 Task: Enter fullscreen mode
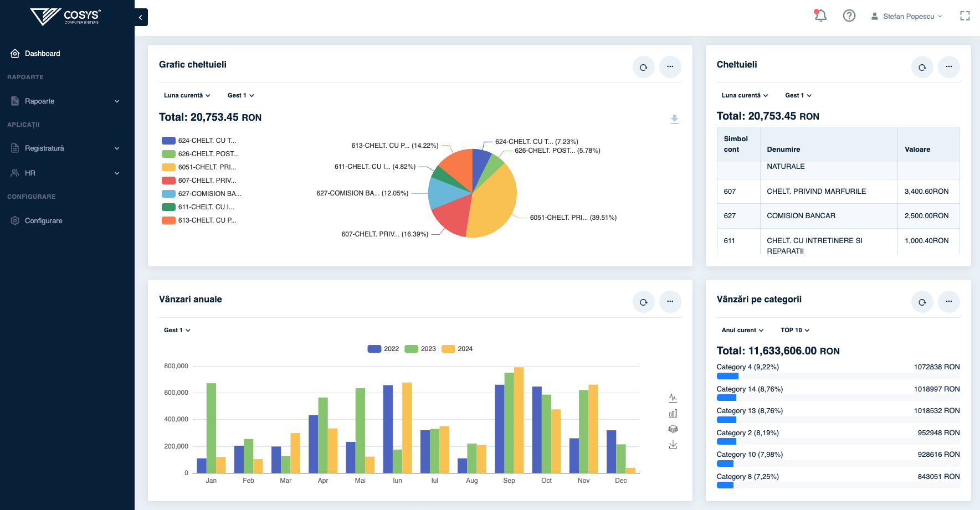[964, 16]
